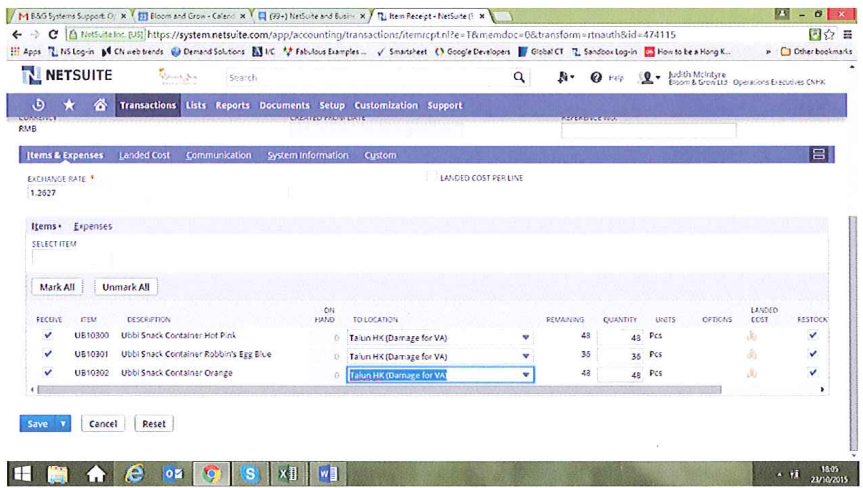Screen dimensions: 863x488
Task: Open Skype from taskbar
Action: pos(249,473)
